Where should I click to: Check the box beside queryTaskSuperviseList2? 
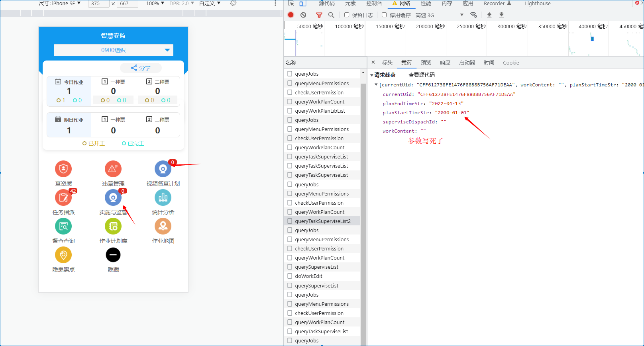point(290,221)
